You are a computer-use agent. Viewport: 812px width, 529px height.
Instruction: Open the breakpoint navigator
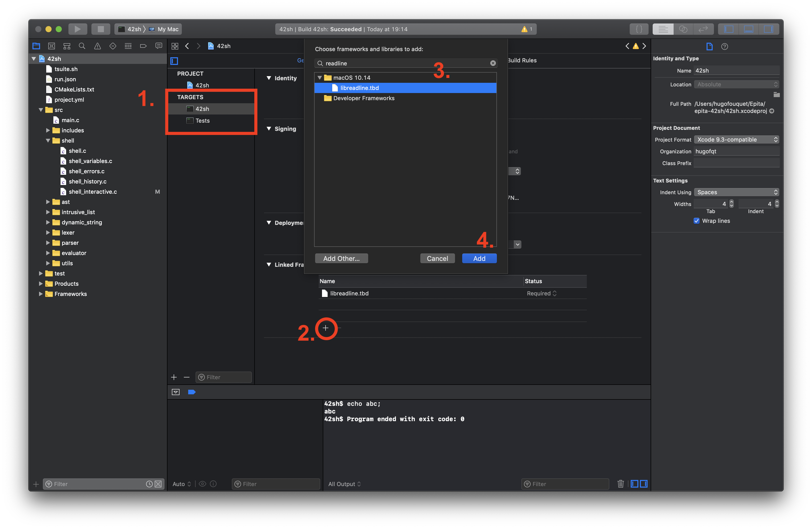tap(143, 46)
